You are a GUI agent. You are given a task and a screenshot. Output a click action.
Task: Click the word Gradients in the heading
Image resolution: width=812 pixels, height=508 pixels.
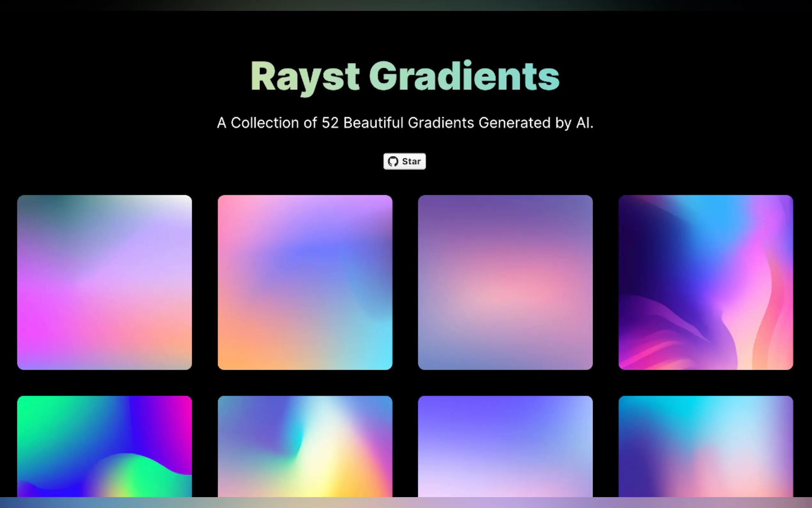pyautogui.click(x=464, y=76)
